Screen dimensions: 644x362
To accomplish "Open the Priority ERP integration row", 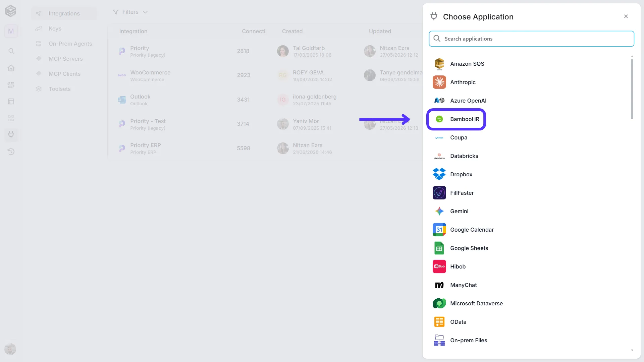I will pyautogui.click(x=265, y=148).
